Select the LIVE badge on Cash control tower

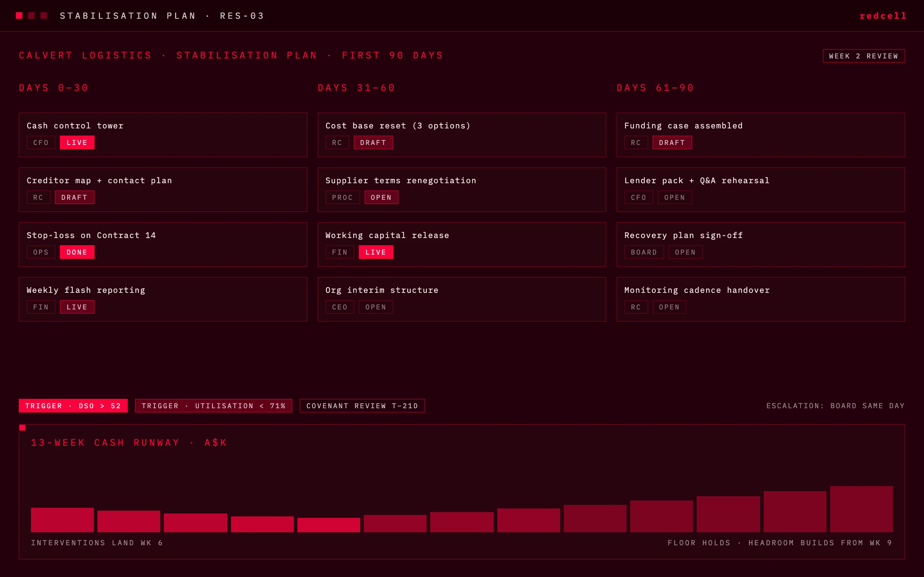[77, 142]
